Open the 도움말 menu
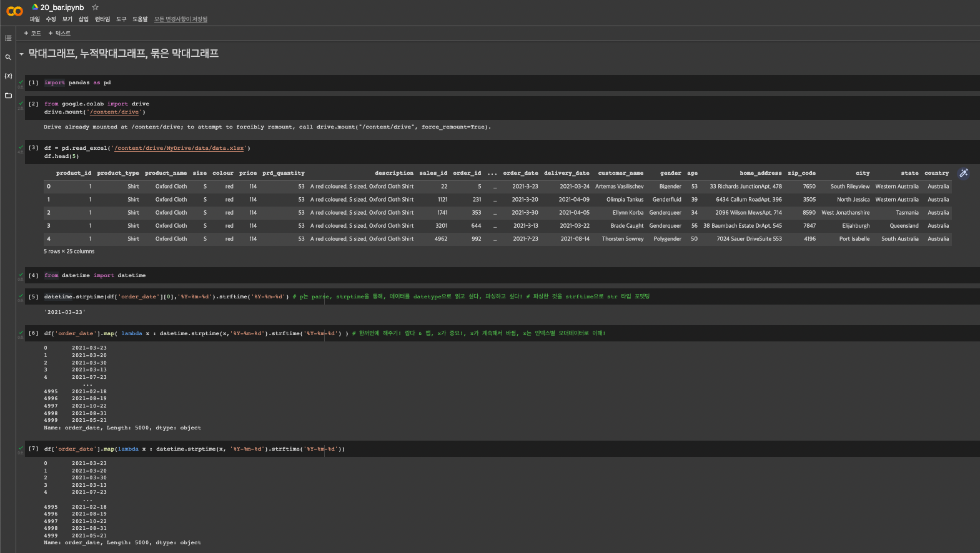Image resolution: width=980 pixels, height=553 pixels. (140, 19)
